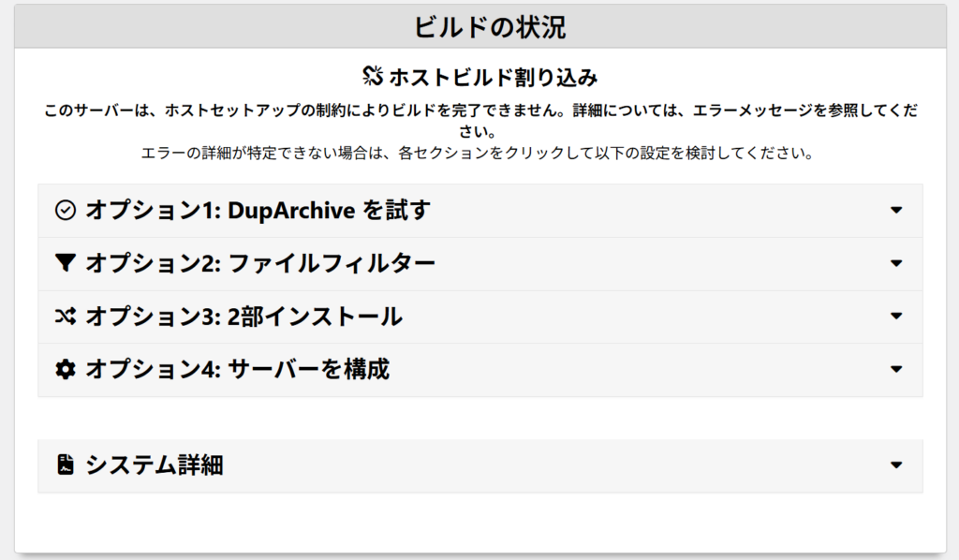959x560 pixels.
Task: Click the 'システム詳細' section label
Action: pyautogui.click(x=155, y=464)
